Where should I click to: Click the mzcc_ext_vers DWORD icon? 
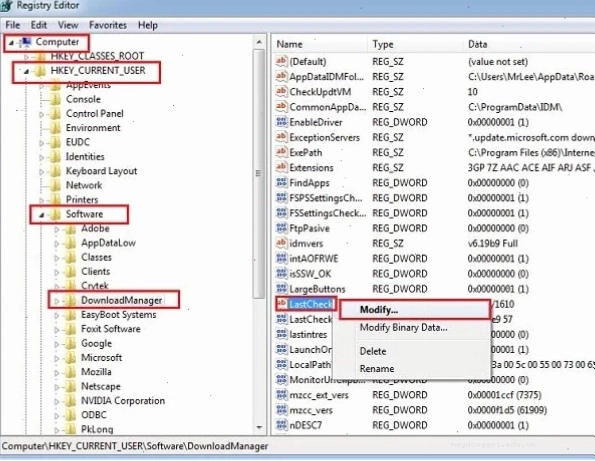[281, 395]
